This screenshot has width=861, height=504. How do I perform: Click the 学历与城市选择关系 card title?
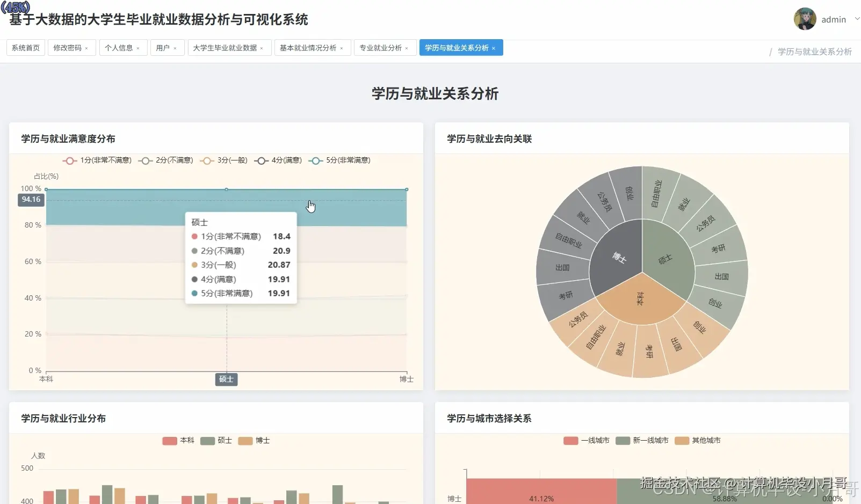489,419
